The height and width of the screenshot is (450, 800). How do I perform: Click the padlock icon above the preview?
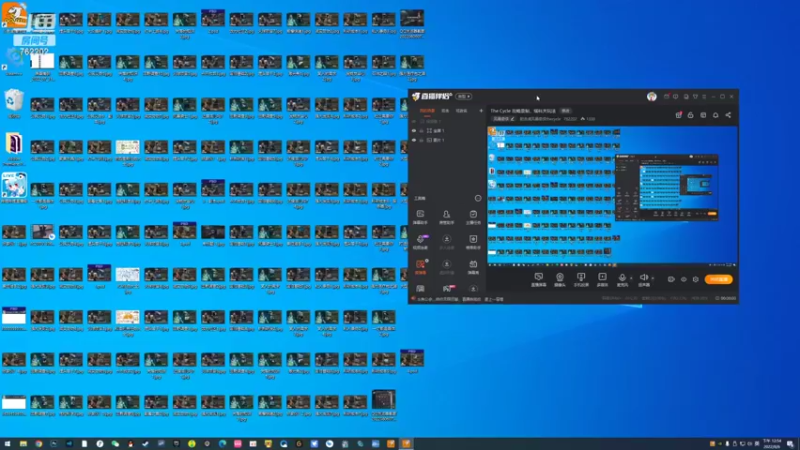point(691,115)
